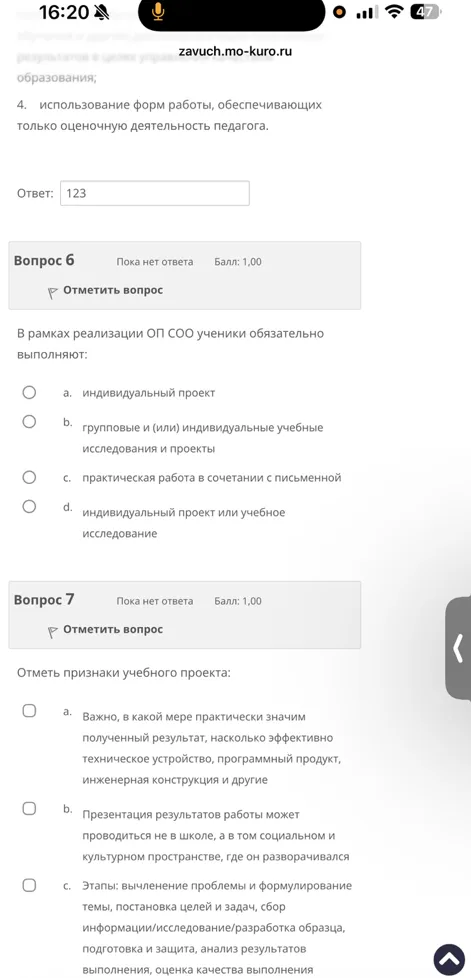Tap the scroll-to-top arrow icon
The height and width of the screenshot is (978, 471).
pos(450,959)
